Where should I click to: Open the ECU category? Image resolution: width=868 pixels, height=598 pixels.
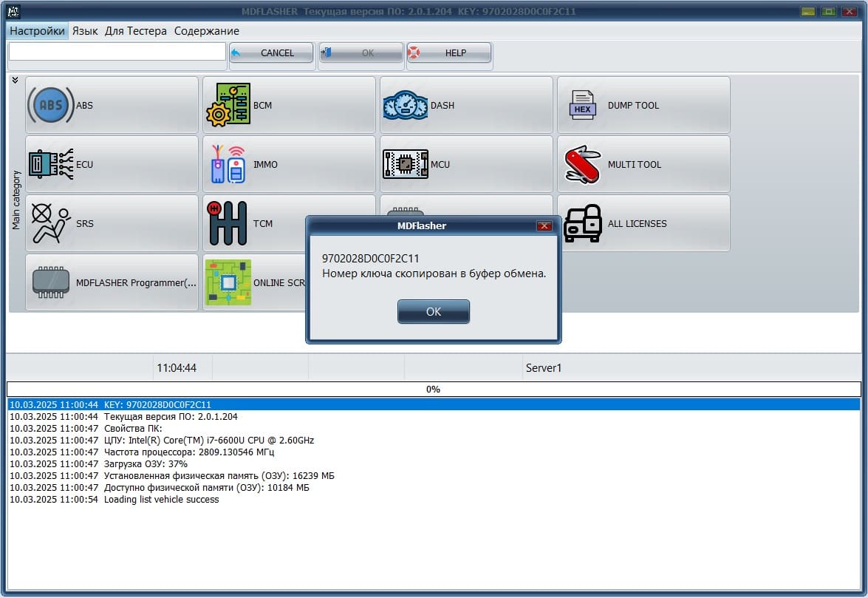coord(112,164)
